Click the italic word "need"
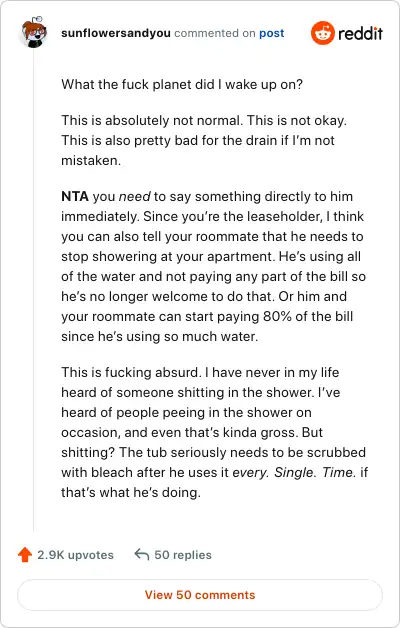The image size is (400, 628). 135,197
